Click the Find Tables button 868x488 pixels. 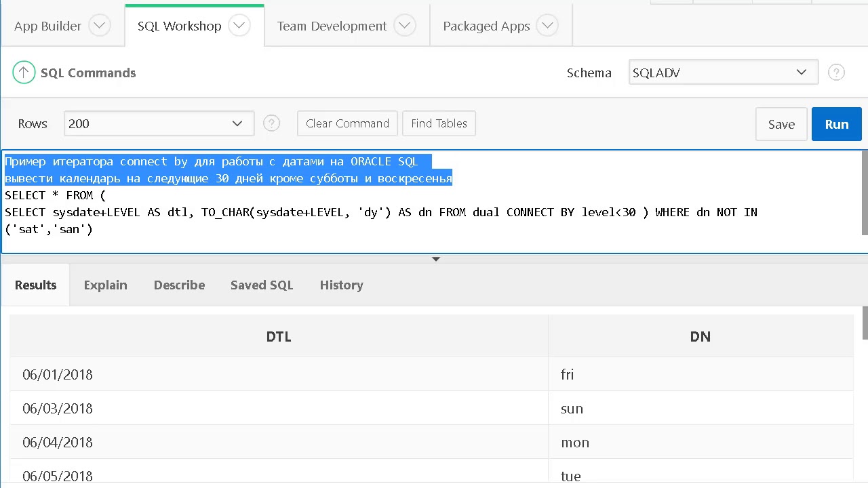coord(439,123)
